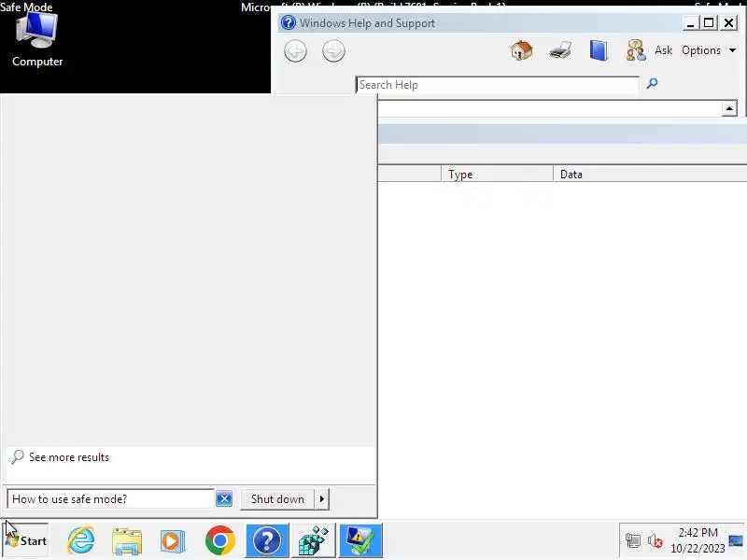Screen dimensions: 747x560
Task: Click the Start button
Action: [x=27, y=540]
